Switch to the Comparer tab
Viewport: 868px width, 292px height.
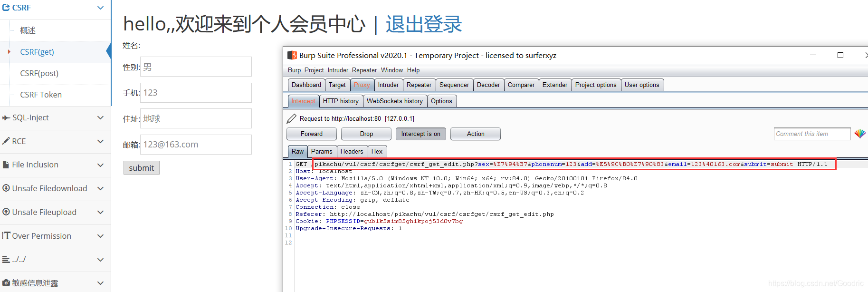coord(521,85)
